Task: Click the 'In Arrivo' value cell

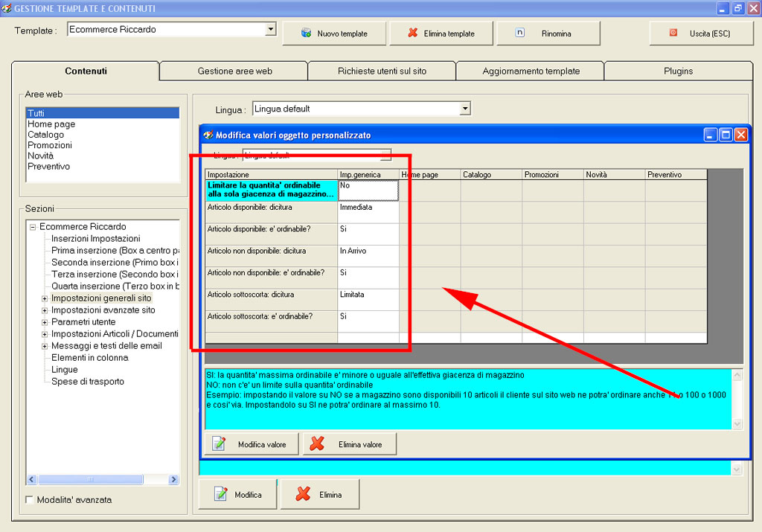Action: 368,255
